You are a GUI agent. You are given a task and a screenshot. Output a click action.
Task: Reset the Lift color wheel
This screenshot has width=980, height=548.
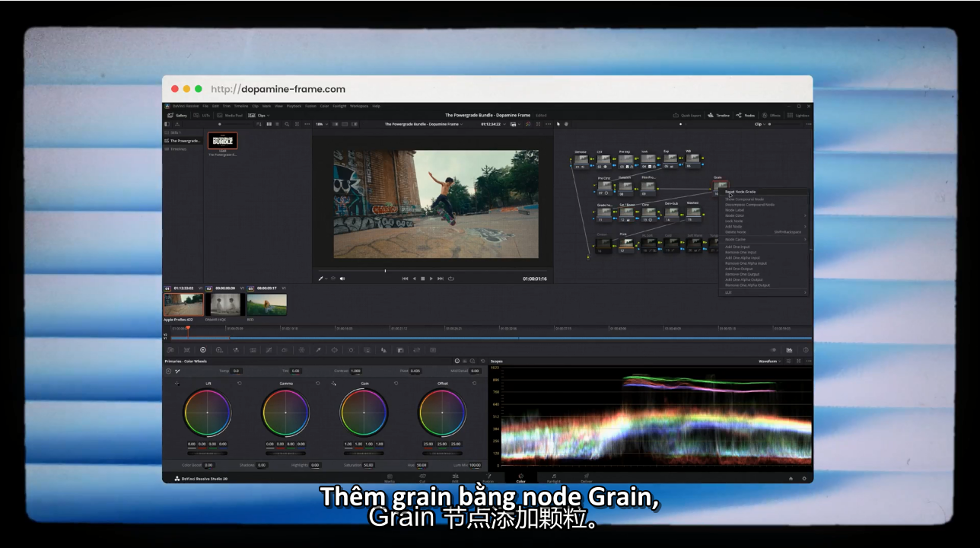[240, 384]
